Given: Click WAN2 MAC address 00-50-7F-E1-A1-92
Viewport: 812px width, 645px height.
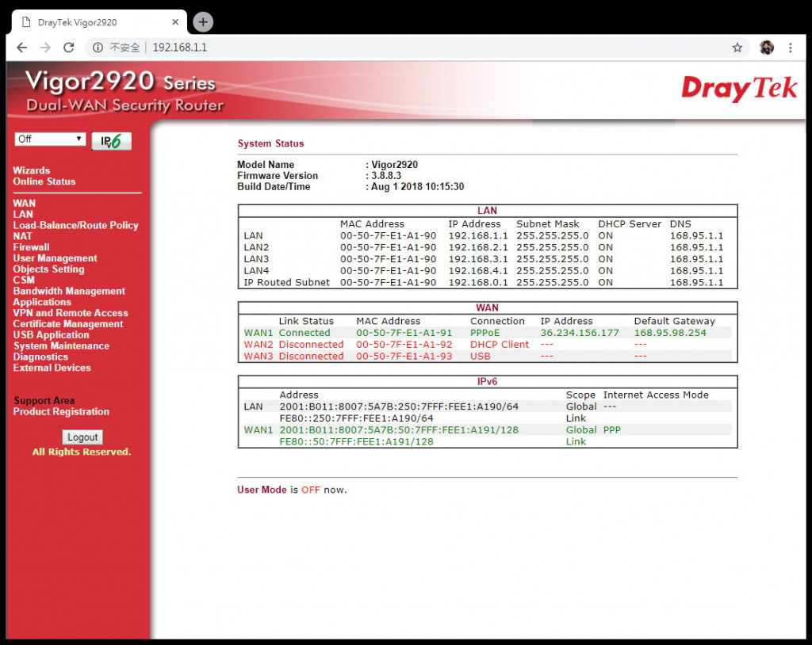Looking at the screenshot, I should click(404, 344).
